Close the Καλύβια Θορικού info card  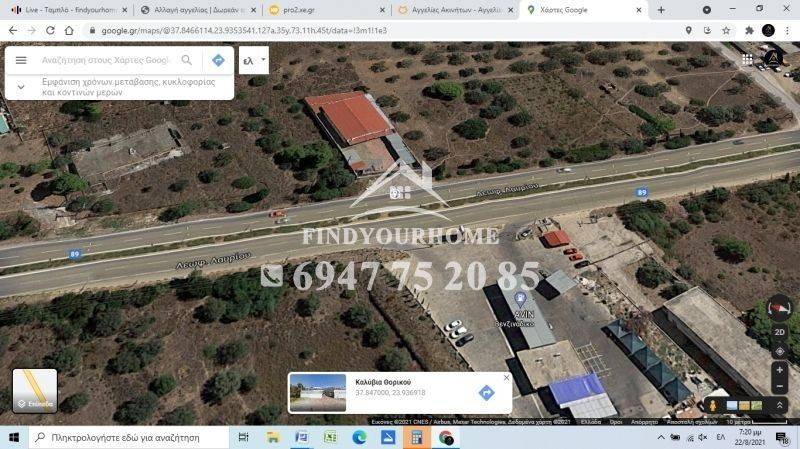tap(506, 377)
